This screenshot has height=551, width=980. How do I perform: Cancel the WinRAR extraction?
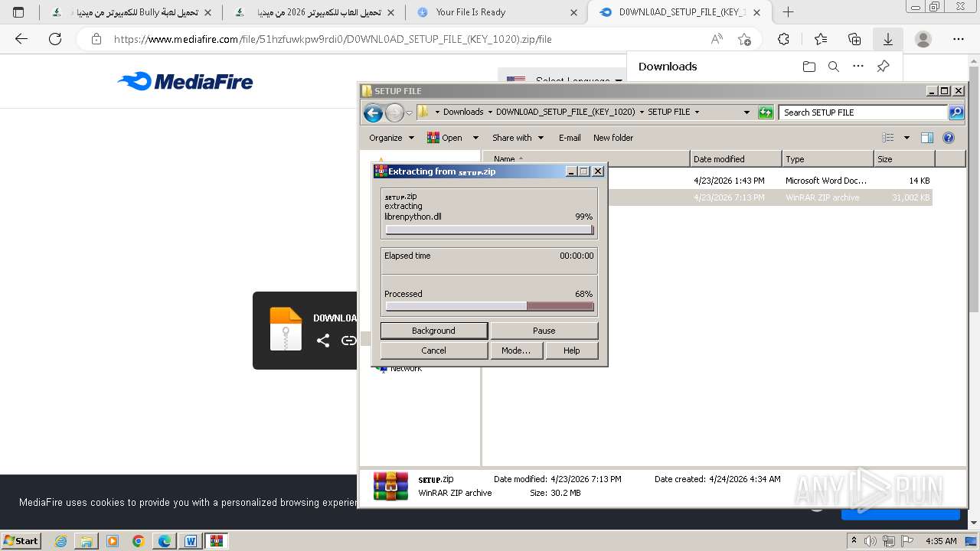(x=433, y=350)
